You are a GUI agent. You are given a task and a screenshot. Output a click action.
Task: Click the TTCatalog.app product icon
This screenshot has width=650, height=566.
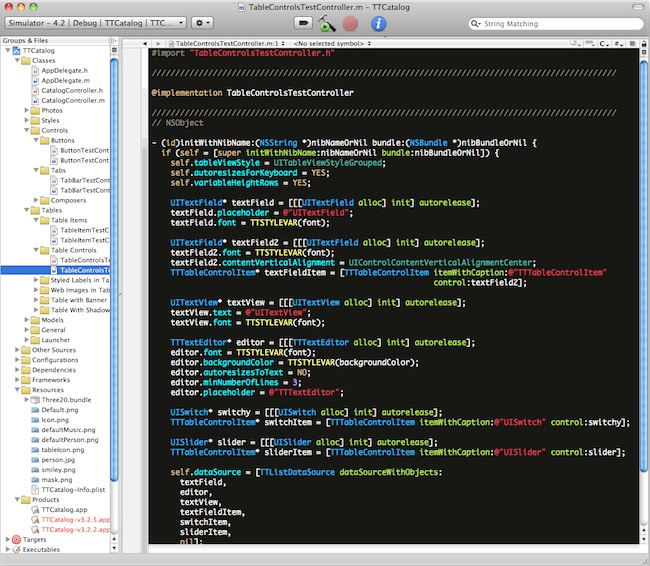35,509
